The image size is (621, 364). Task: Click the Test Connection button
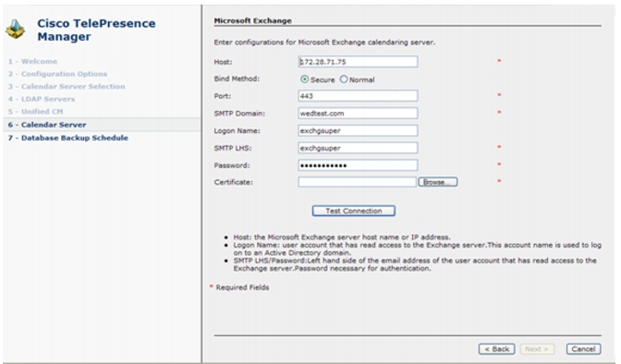(x=354, y=211)
